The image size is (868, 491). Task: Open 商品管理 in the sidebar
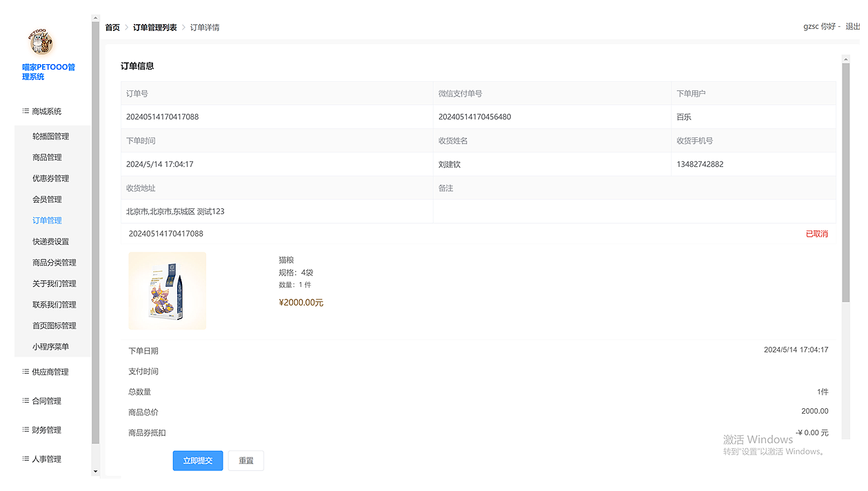pyautogui.click(x=47, y=157)
